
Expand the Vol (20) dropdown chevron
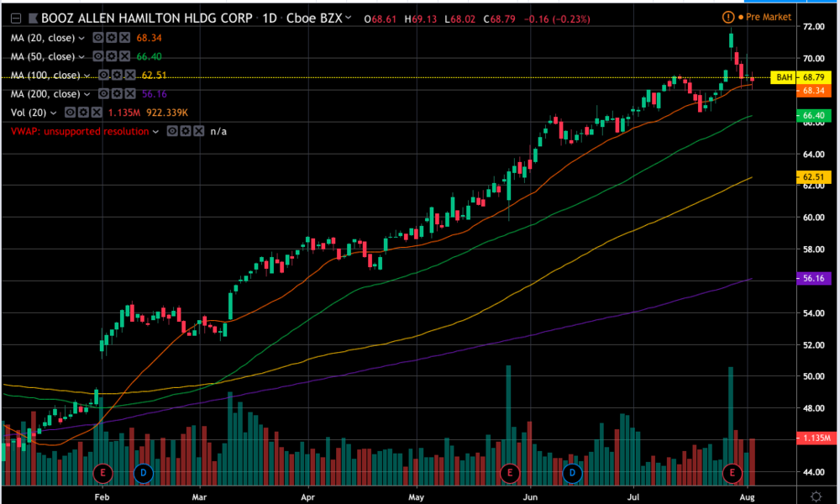[55, 113]
